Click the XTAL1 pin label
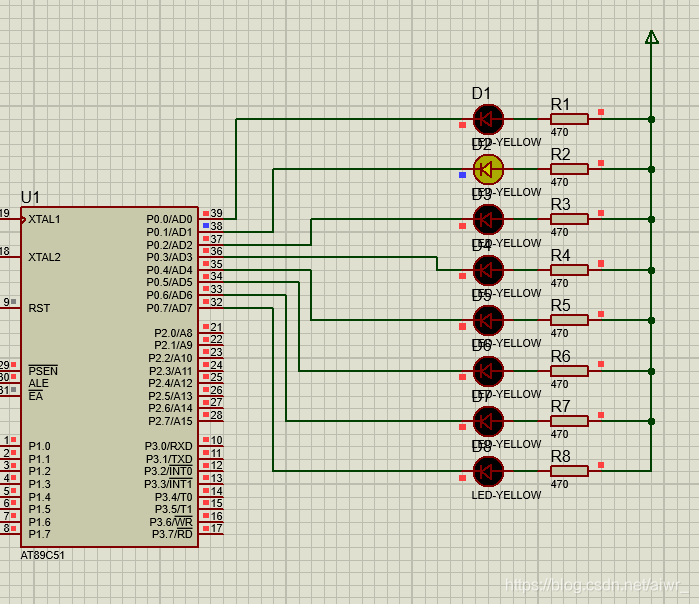Viewport: 699px width, 604px height. [x=44, y=219]
